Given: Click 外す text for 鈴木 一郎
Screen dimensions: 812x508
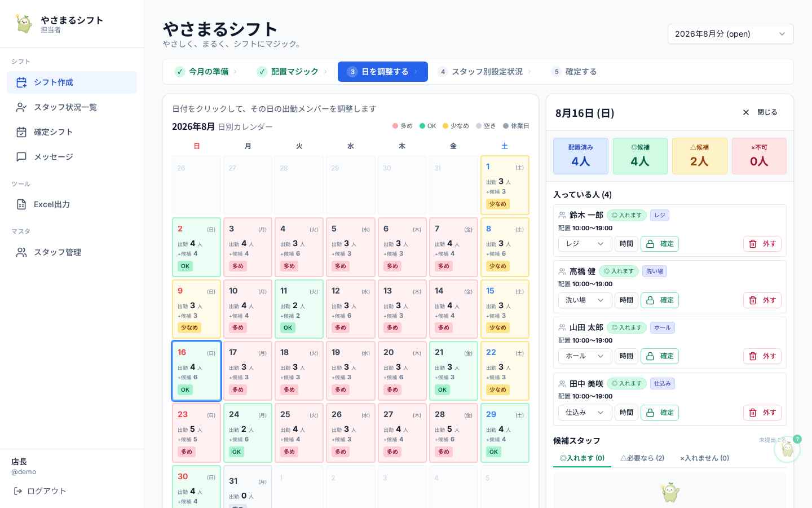Looking at the screenshot, I should (x=770, y=244).
